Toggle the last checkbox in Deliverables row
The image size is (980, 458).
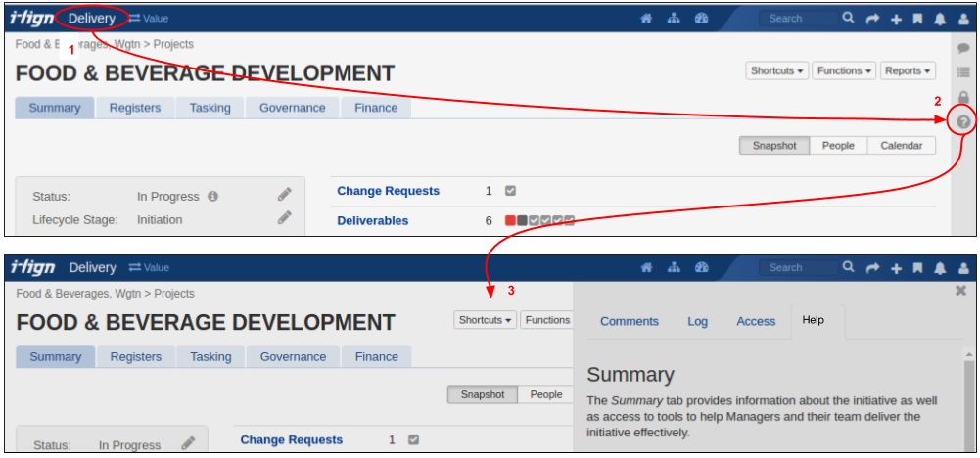(570, 220)
